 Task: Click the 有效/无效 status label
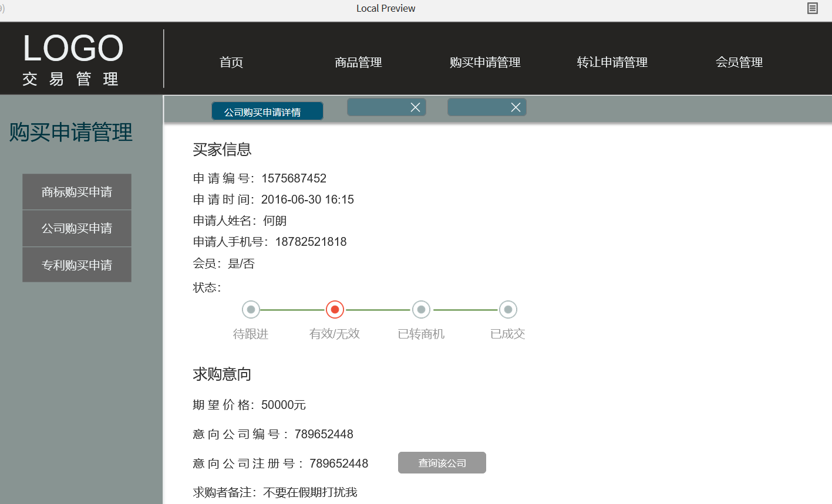click(x=335, y=334)
